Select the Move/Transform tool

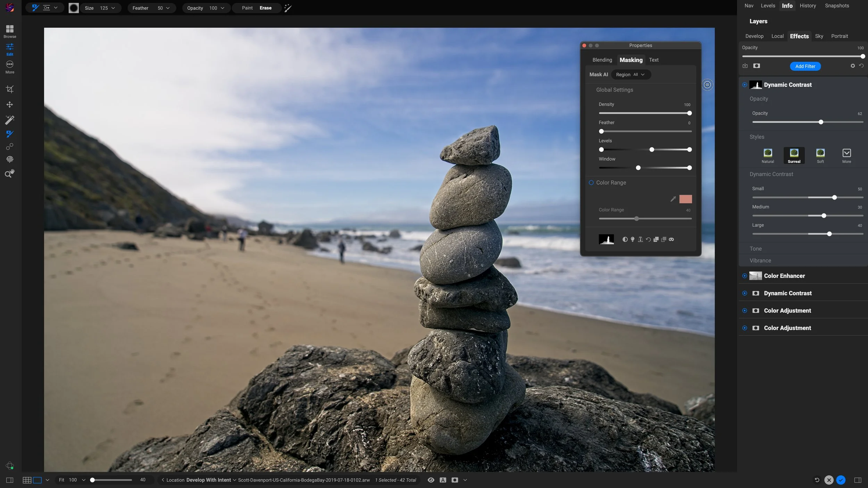tap(10, 104)
